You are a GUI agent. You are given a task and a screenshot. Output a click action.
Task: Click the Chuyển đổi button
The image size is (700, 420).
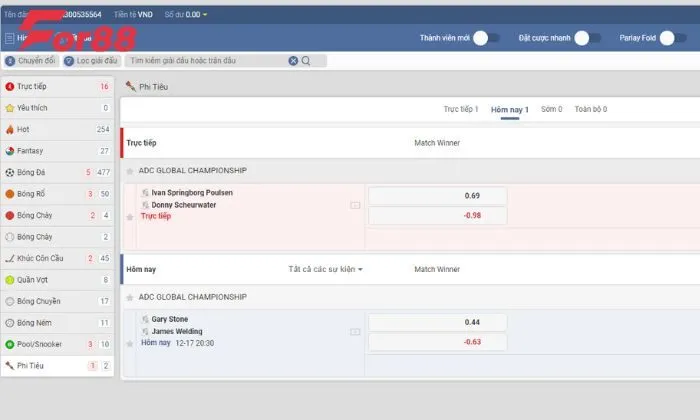30,61
